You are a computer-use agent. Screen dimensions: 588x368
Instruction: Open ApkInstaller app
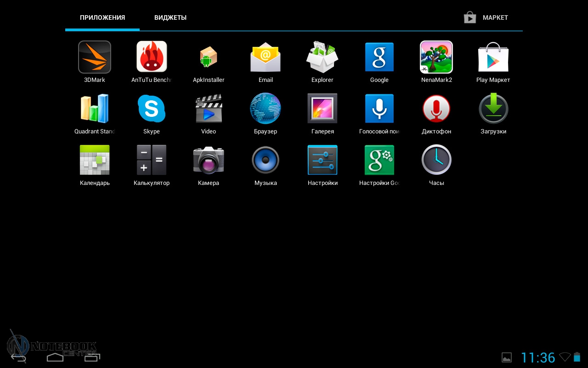(209, 57)
